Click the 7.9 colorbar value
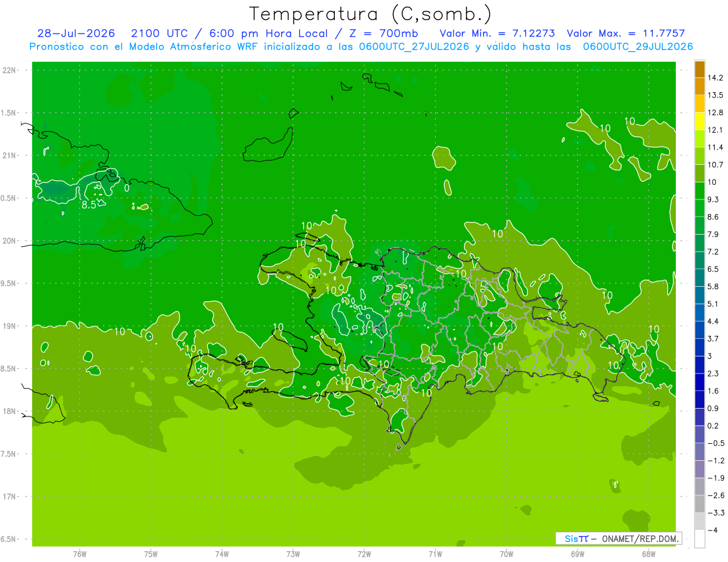Viewport: 728px width, 562px height. click(713, 234)
